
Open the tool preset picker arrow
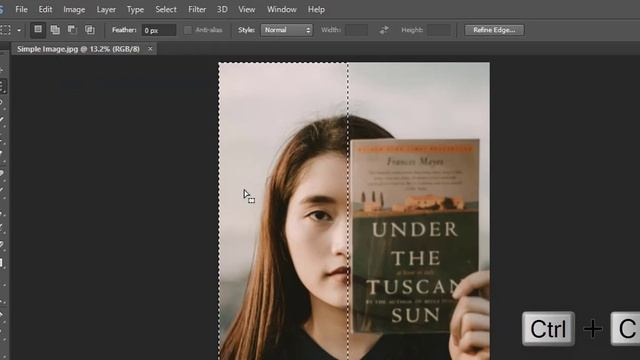coord(19,30)
